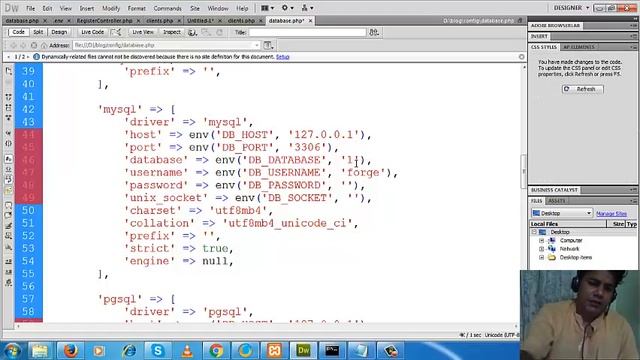Expand the Desktop items tree node
640x360 pixels.
(542, 258)
